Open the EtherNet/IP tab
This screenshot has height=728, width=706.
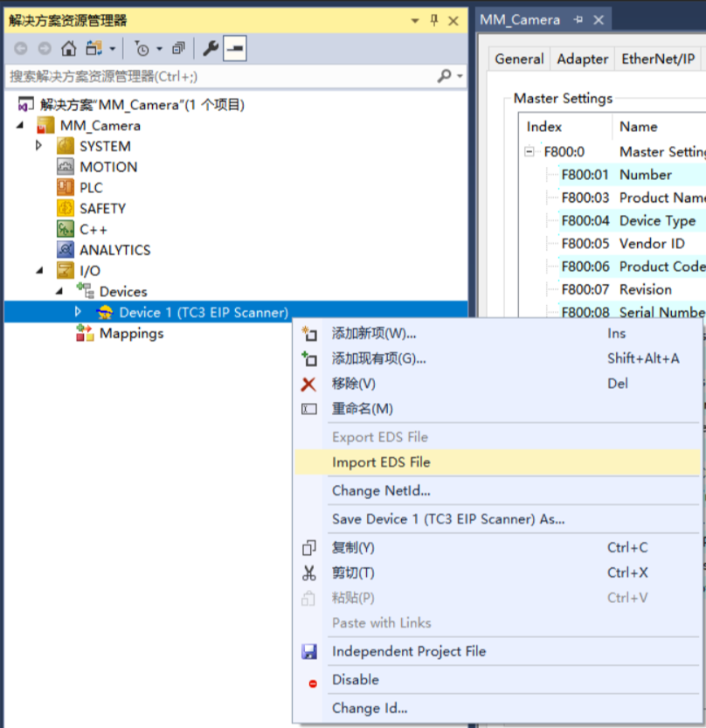coord(658,59)
